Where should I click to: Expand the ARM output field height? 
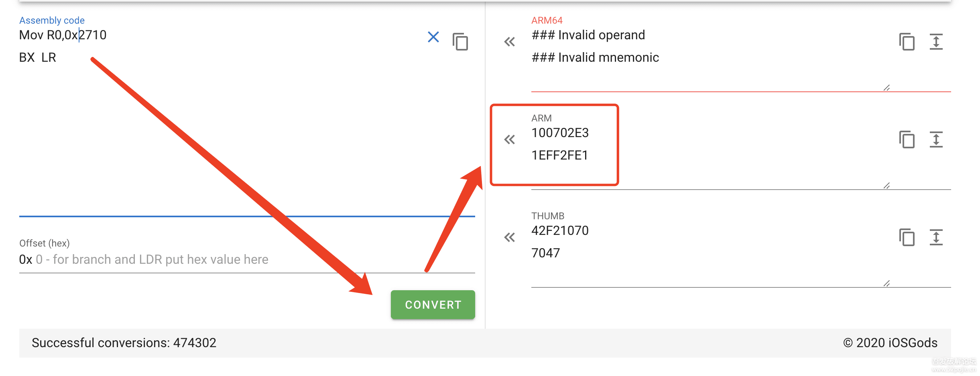point(936,139)
